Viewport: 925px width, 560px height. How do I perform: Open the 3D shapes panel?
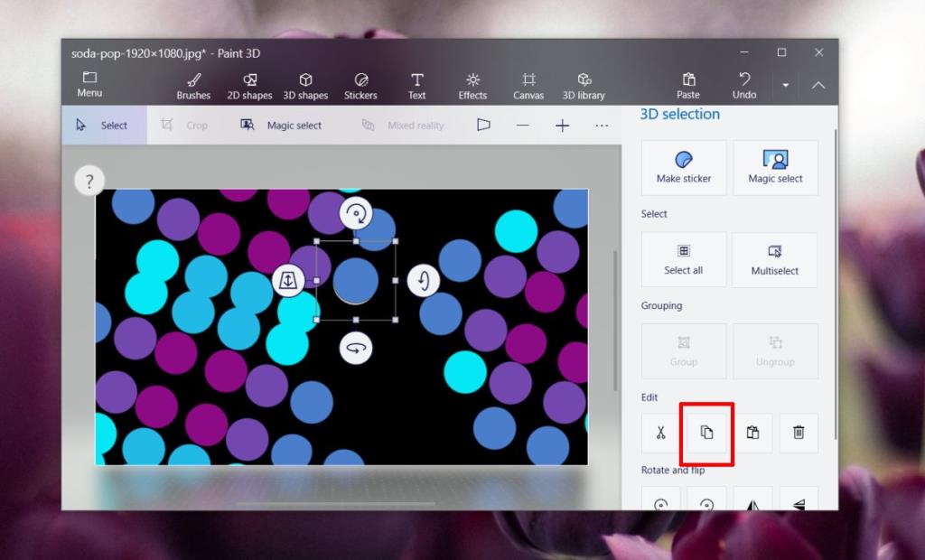tap(305, 83)
